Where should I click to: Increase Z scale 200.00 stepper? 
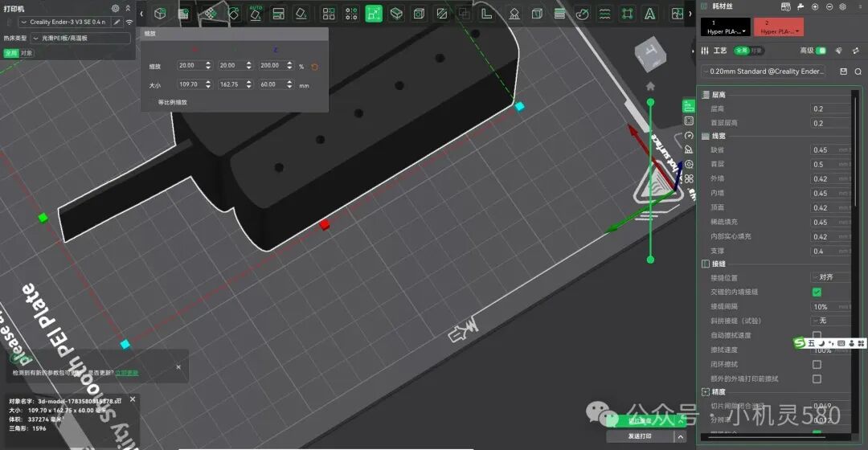[289, 63]
